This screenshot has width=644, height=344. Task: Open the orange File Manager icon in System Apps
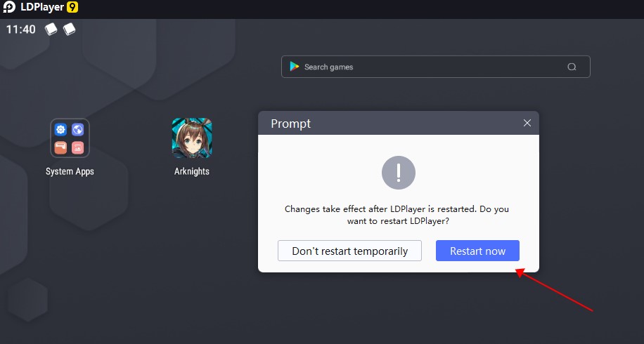point(60,147)
